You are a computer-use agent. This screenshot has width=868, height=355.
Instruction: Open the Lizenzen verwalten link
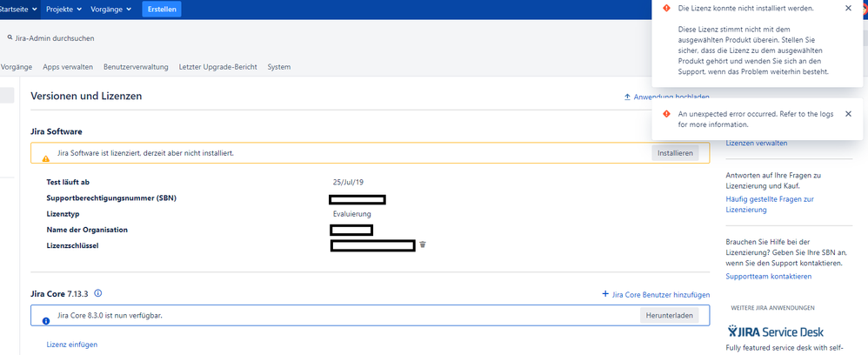pyautogui.click(x=756, y=144)
